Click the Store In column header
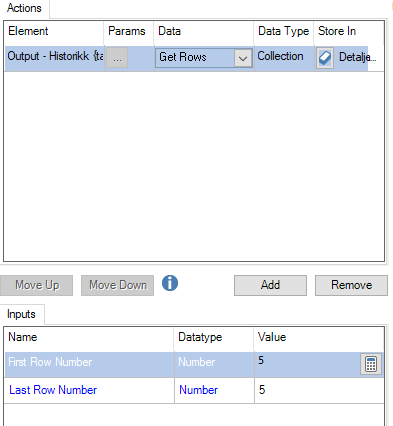The height and width of the screenshot is (426, 393). 349,32
